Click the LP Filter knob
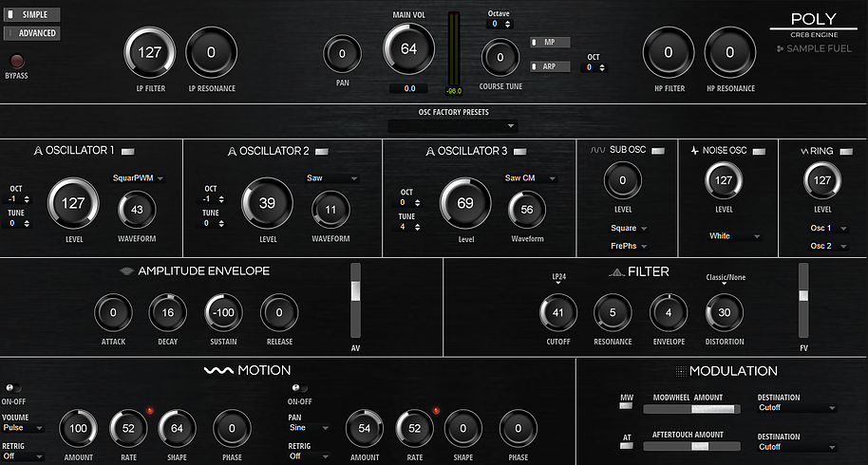The height and width of the screenshot is (465, 868). point(149,52)
